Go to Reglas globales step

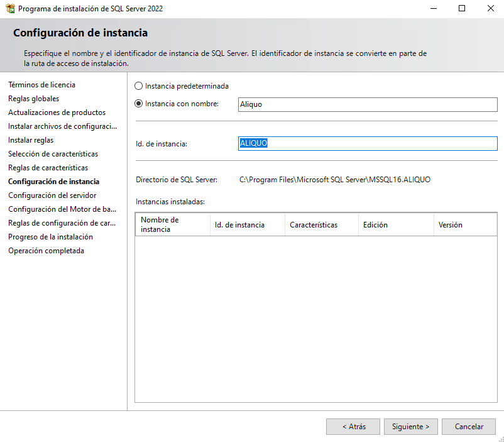coord(34,99)
